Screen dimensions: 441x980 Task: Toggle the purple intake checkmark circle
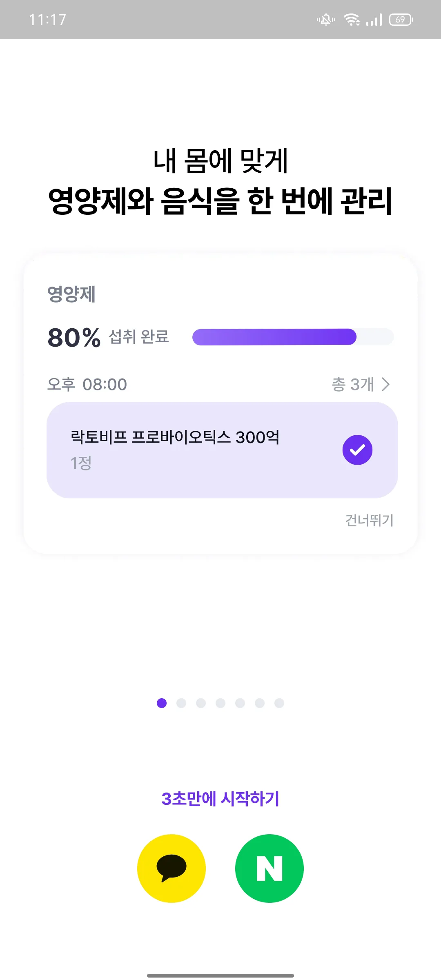coord(357,450)
